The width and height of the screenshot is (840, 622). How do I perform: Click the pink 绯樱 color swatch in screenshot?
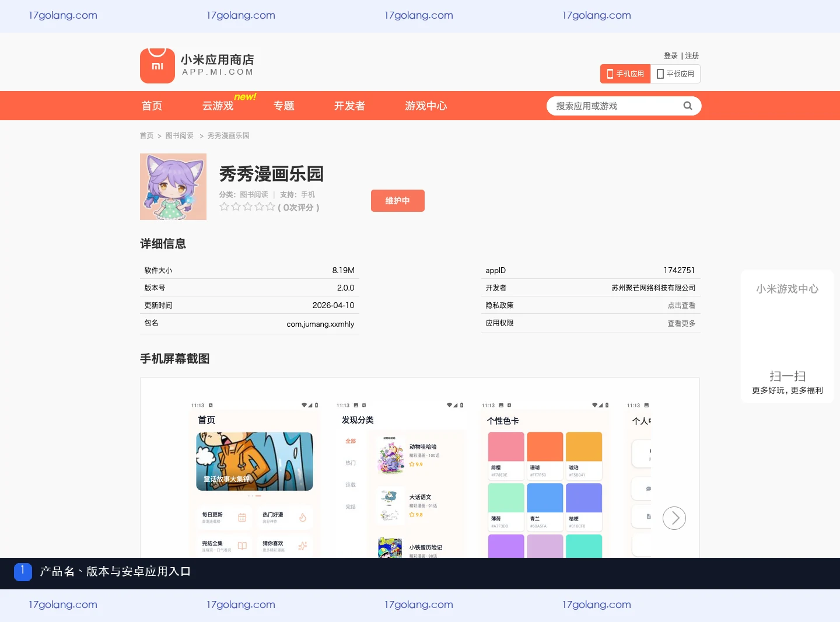506,447
